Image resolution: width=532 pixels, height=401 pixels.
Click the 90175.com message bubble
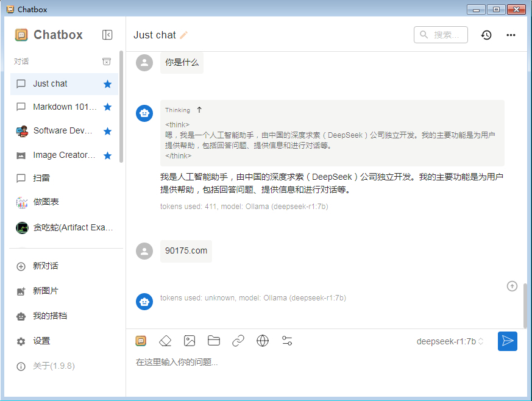[x=186, y=251]
